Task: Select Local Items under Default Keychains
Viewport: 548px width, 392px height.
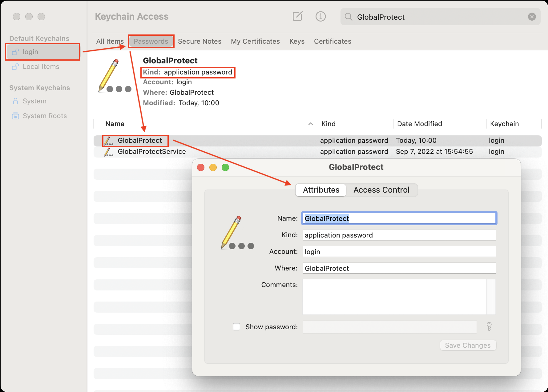Action: pyautogui.click(x=41, y=66)
